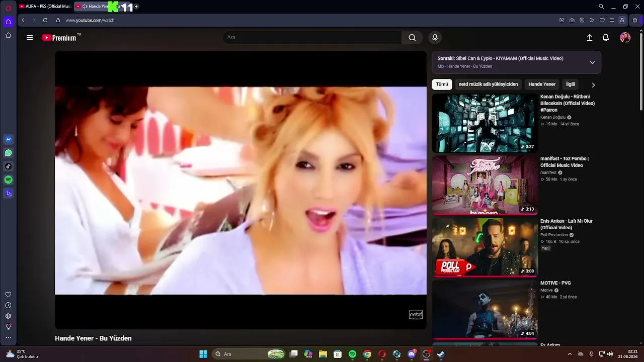Open WhatsApp in the Opera sidebar
The width and height of the screenshot is (644, 362).
[8, 153]
